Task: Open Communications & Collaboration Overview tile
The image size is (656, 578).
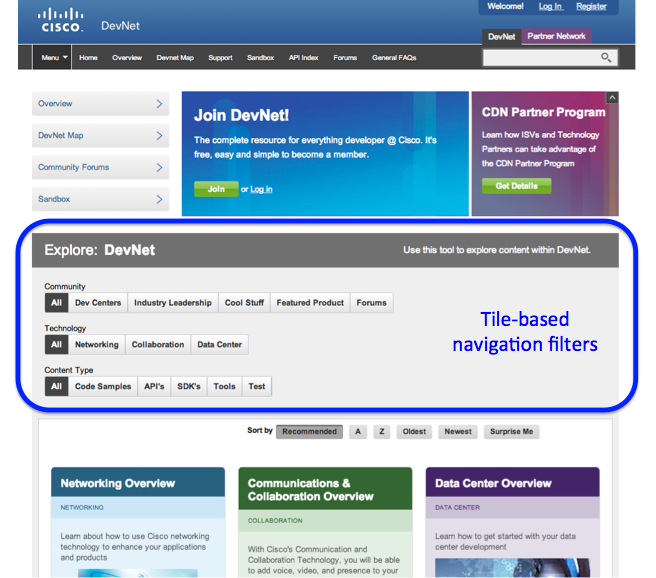Action: [x=325, y=523]
